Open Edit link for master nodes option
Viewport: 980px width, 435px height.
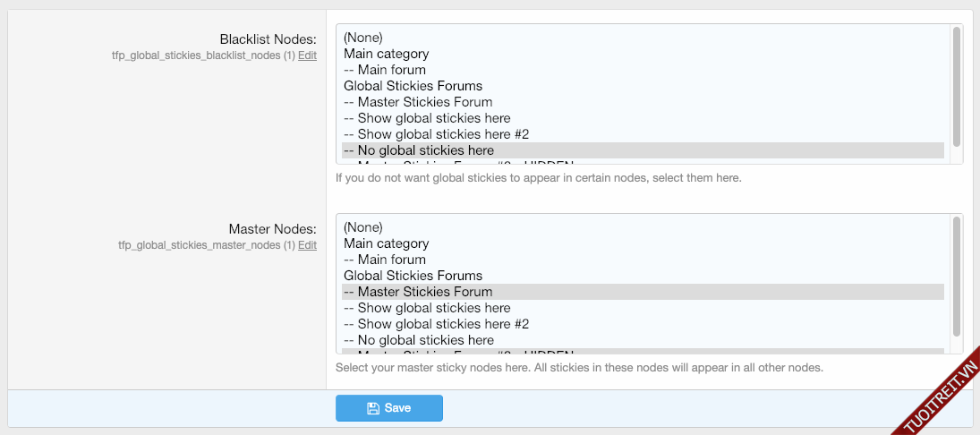tap(307, 245)
